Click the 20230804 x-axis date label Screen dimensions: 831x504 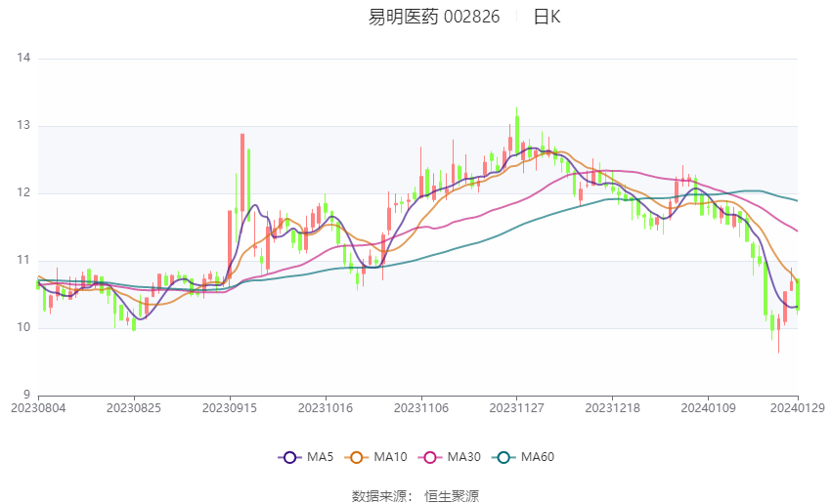tap(38, 408)
